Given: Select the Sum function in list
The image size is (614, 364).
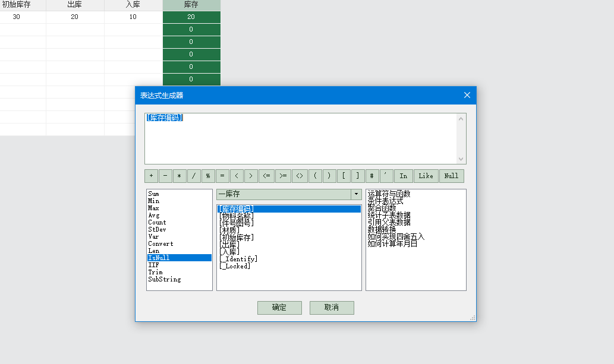Looking at the screenshot, I should click(x=153, y=194).
